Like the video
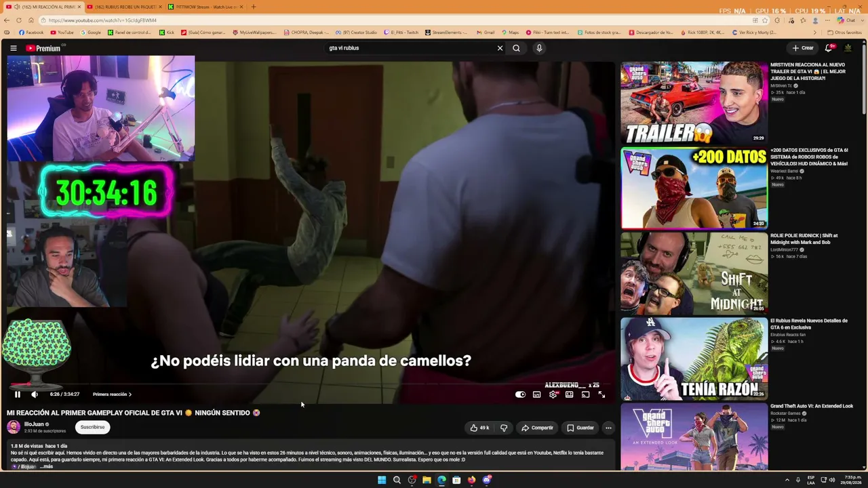 (479, 428)
